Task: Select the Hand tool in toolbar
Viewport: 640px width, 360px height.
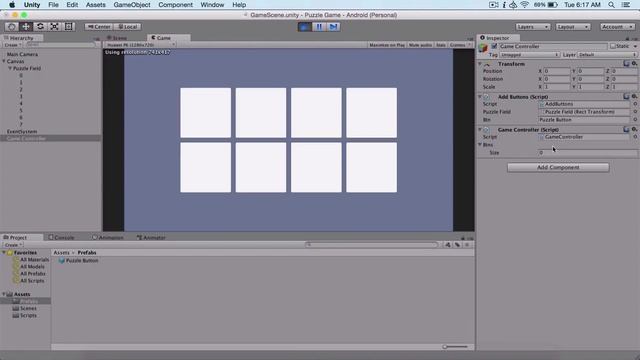Action: [11, 27]
